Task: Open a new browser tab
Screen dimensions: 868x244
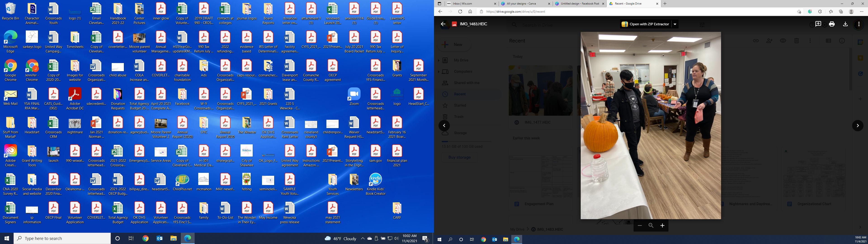Action: coord(665,4)
